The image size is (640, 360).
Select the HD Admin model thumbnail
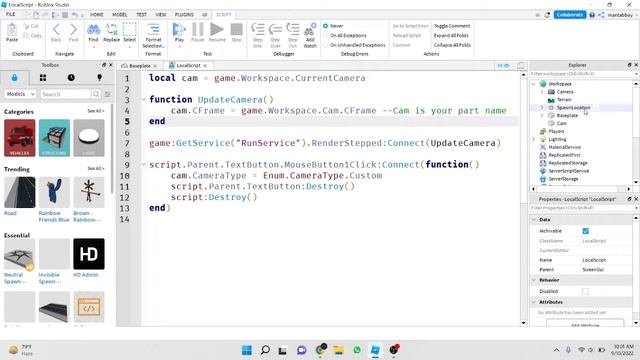click(x=89, y=254)
